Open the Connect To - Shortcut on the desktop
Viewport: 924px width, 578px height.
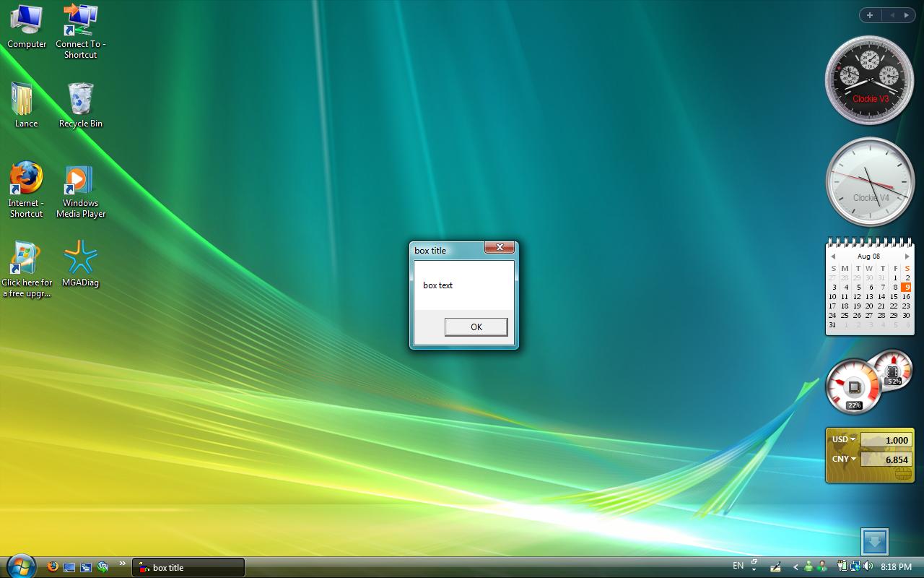click(x=80, y=18)
